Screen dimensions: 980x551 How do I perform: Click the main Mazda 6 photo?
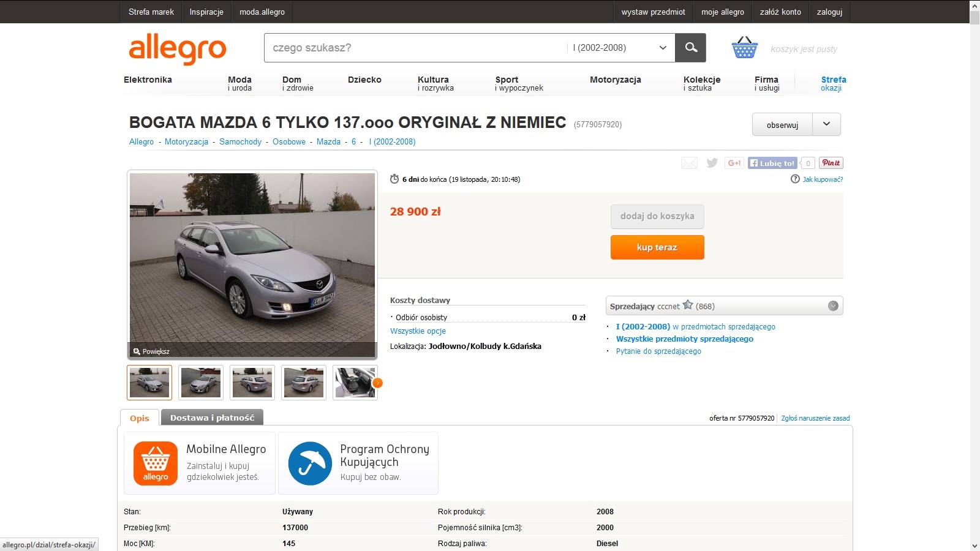click(x=252, y=264)
